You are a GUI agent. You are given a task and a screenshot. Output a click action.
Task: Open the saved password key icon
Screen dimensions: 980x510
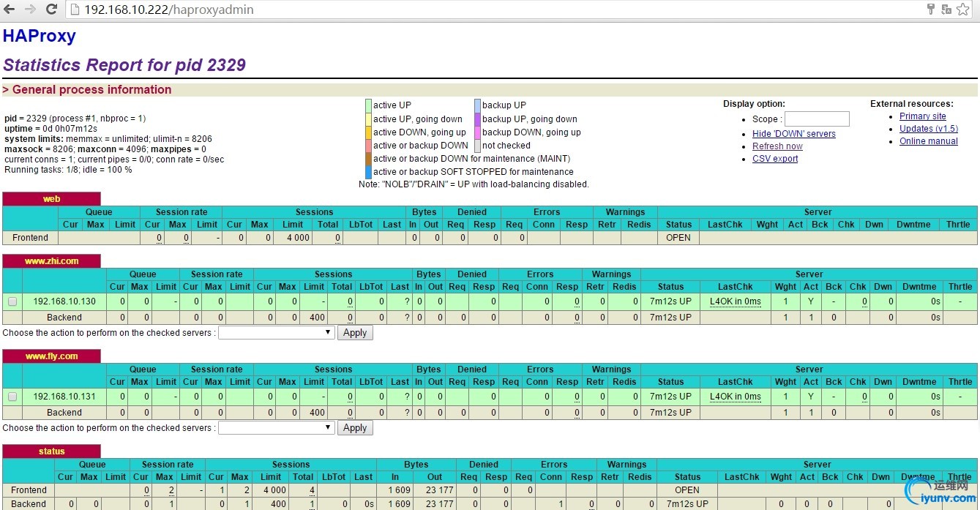click(931, 10)
